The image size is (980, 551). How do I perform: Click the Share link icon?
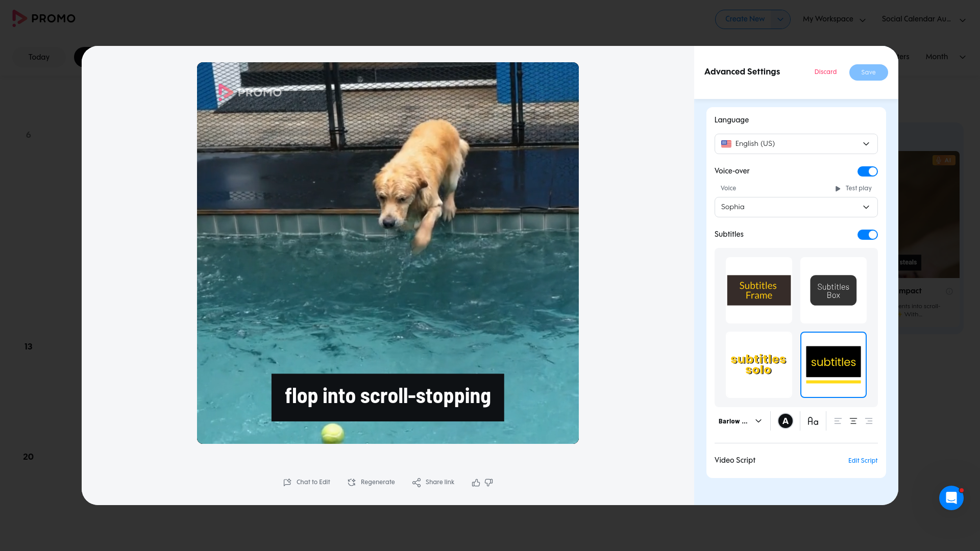[x=416, y=482]
